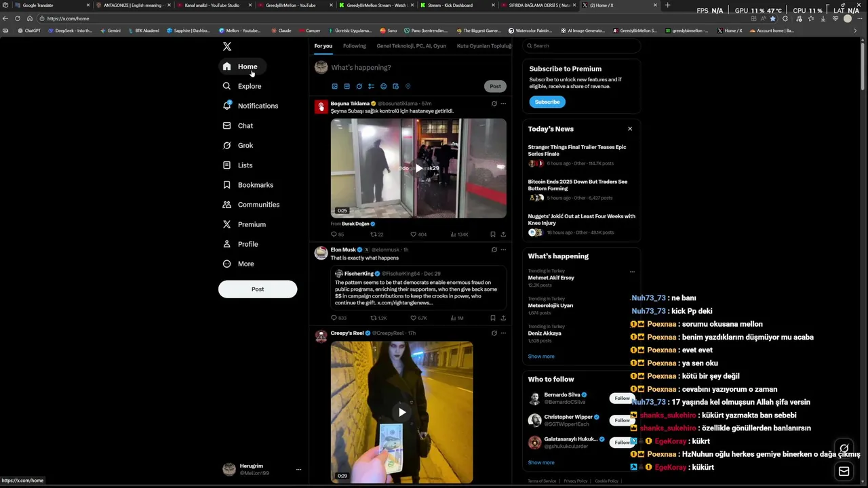Bookmark Elon Musk's post

[493, 317]
